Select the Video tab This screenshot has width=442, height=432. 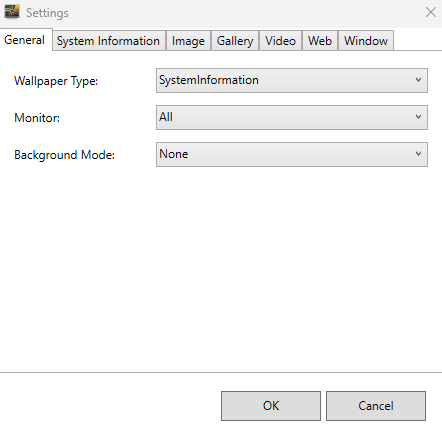pos(280,41)
